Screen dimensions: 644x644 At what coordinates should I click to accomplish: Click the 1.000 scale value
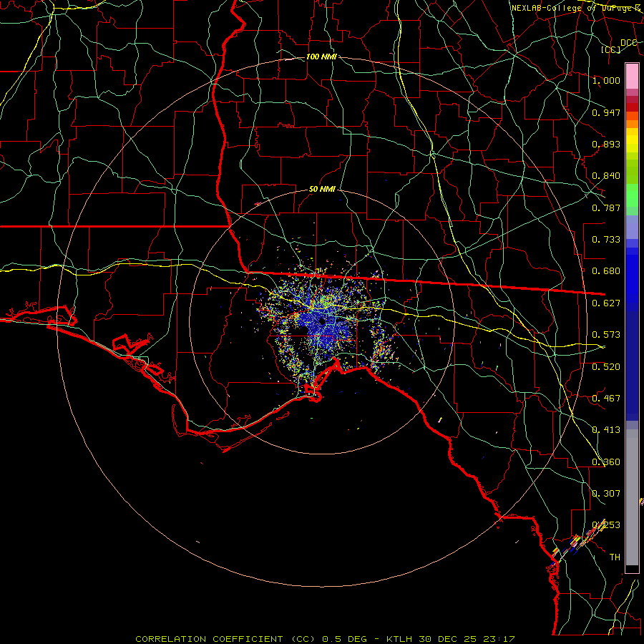[x=606, y=80]
